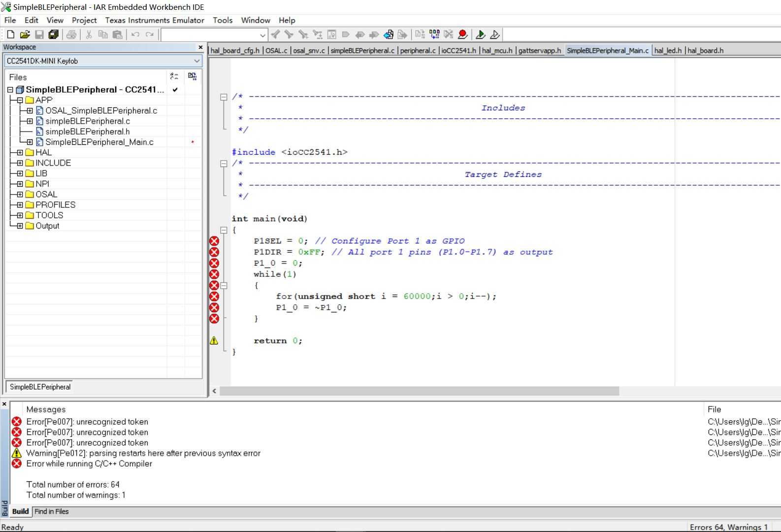This screenshot has height=532, width=781.
Task: Click the Debug without Downloading icon
Action: click(x=495, y=34)
